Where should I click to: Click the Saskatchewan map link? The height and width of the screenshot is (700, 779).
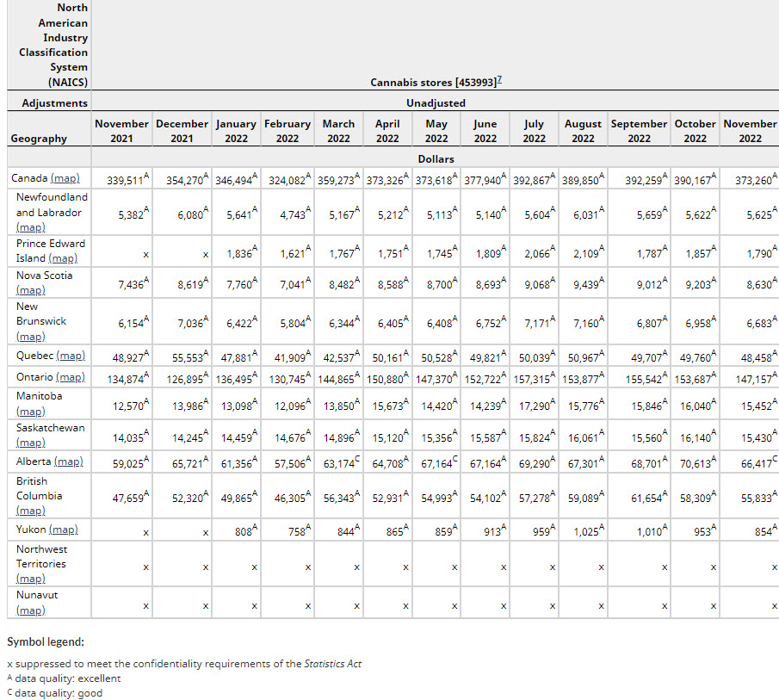point(30,443)
